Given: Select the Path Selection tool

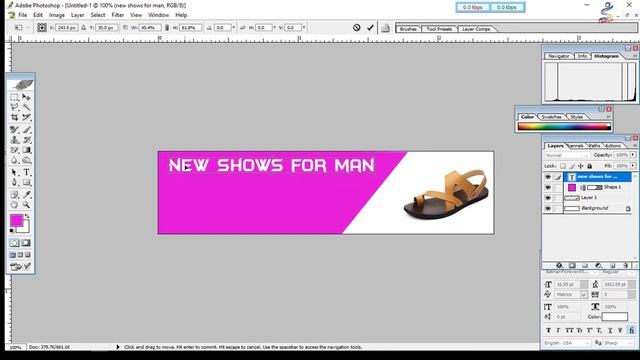Looking at the screenshot, I should point(14,172).
